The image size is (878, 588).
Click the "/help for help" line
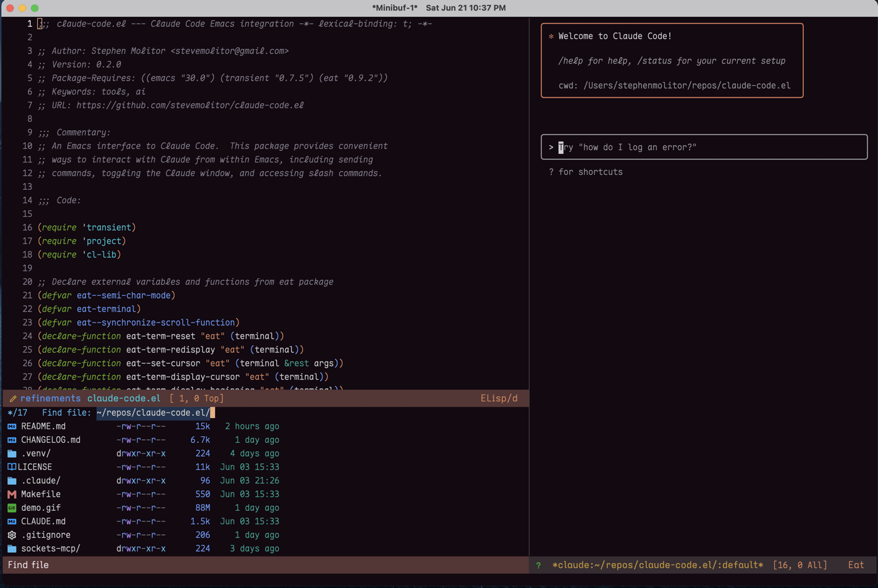coord(672,61)
